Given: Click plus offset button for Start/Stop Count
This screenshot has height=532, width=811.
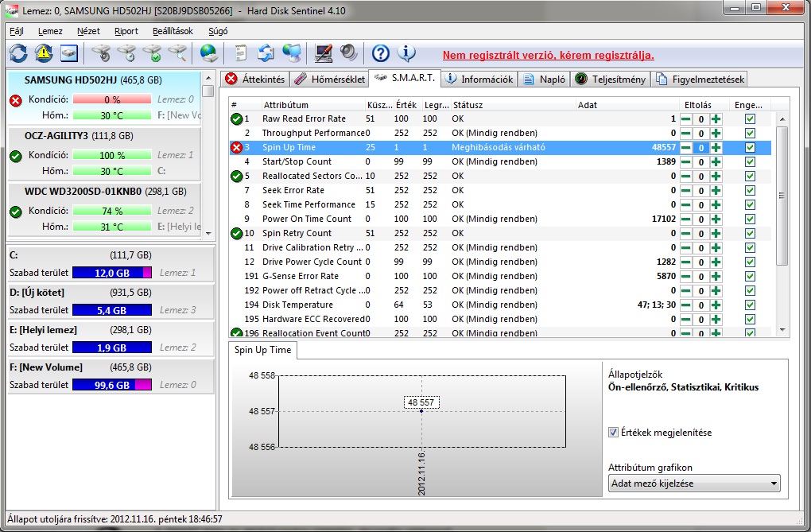Looking at the screenshot, I should pyautogui.click(x=716, y=162).
